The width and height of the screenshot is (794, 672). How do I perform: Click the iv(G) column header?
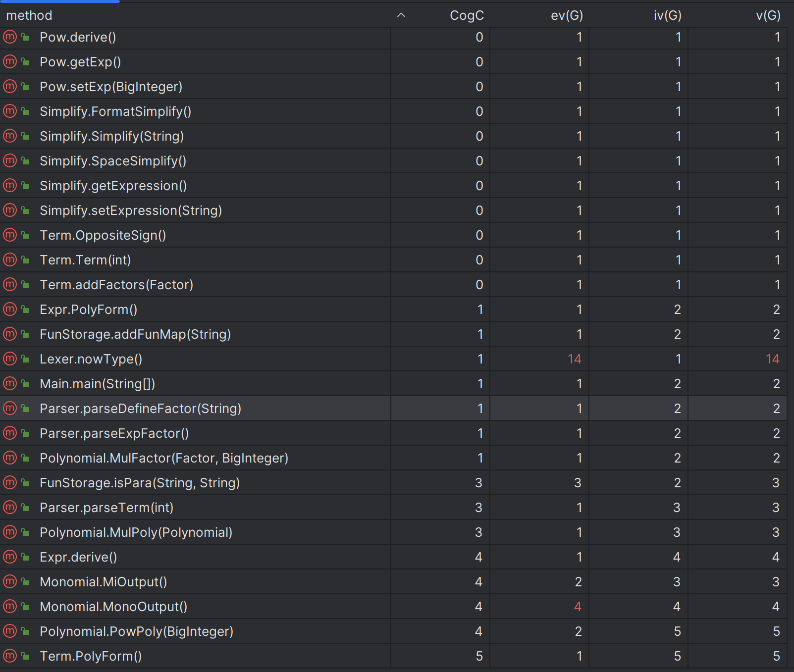click(x=667, y=15)
